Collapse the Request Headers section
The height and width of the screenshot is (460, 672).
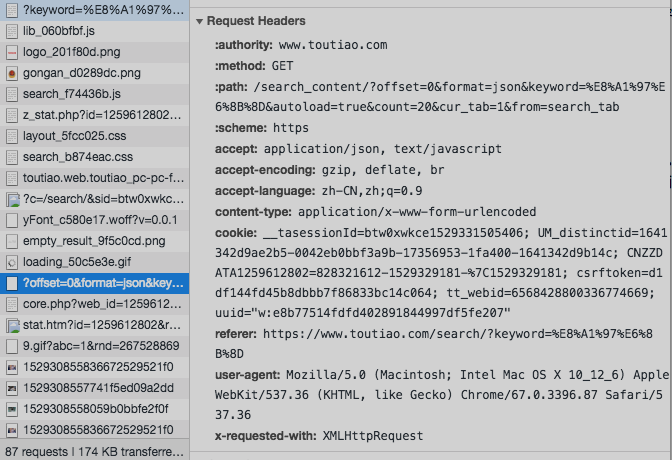coord(199,21)
